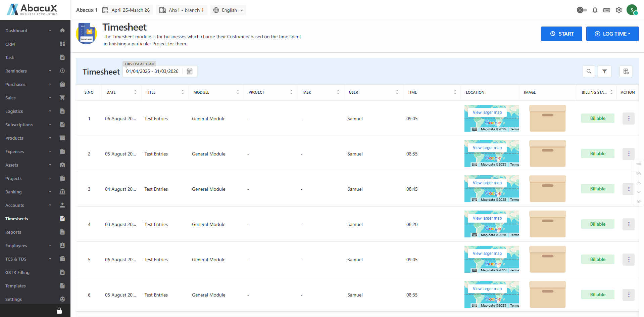The image size is (644, 317).
Task: Open keyboard shortcuts icon in header
Action: coord(607,10)
